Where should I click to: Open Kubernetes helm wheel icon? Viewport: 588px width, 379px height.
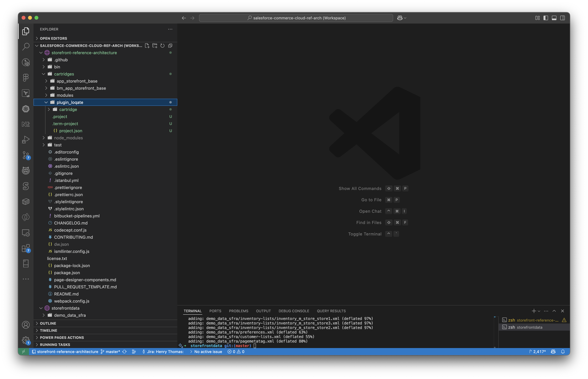tap(26, 109)
